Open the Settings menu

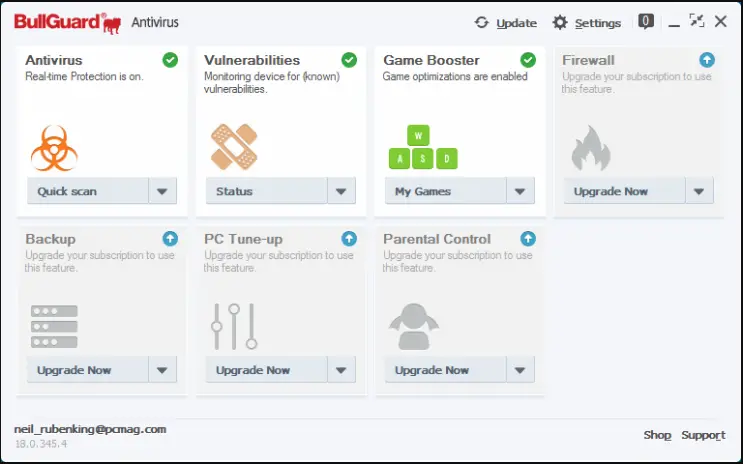coord(587,23)
